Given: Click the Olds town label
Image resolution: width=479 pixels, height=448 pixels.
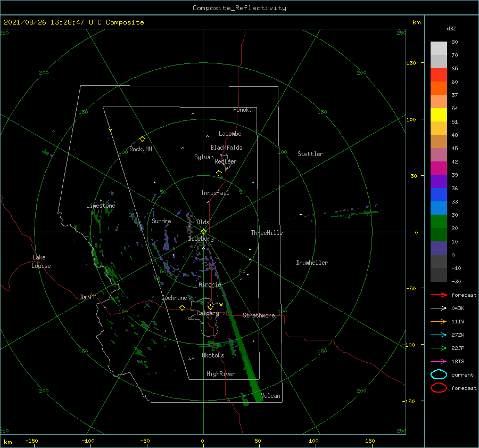Looking at the screenshot, I should [203, 222].
